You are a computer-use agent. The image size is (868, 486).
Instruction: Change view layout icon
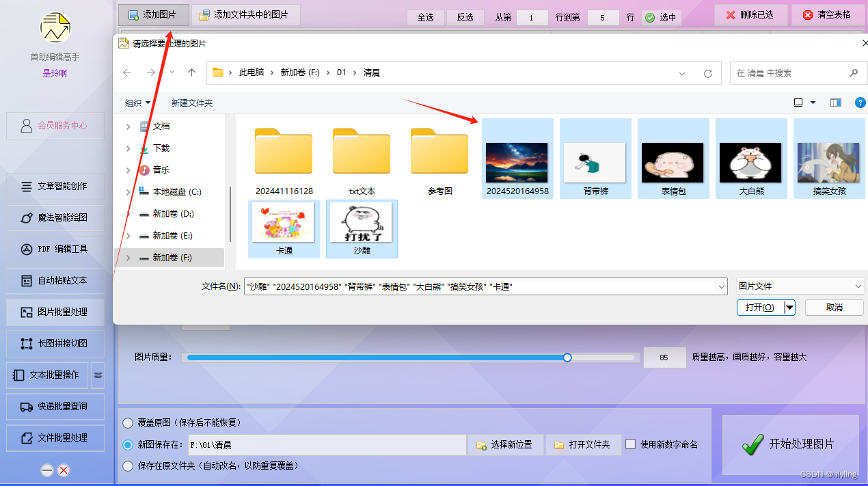pyautogui.click(x=798, y=103)
